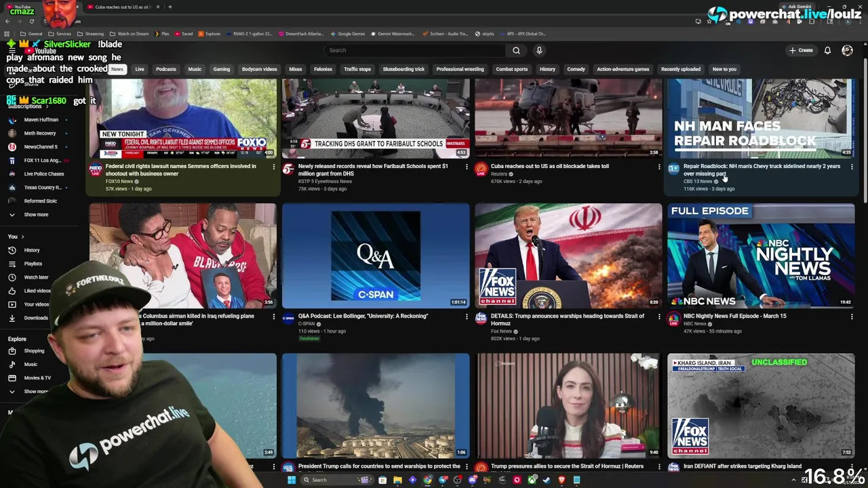Screen dimensions: 868x488
Task: Open the Streaming bookmarks folder
Action: click(x=90, y=33)
